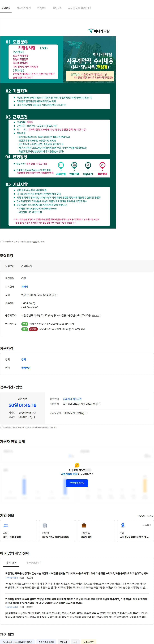Click the salary text 연봉 3,100만원 이상

pos(39,295)
